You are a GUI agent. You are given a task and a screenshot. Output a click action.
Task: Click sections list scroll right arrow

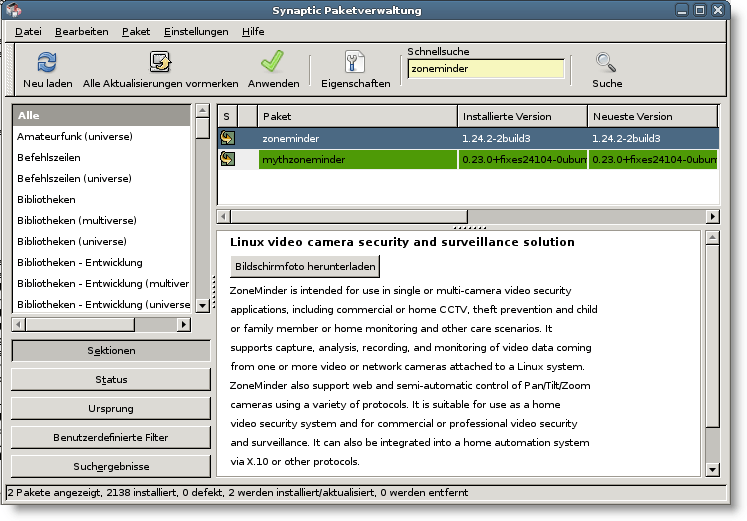(183, 325)
